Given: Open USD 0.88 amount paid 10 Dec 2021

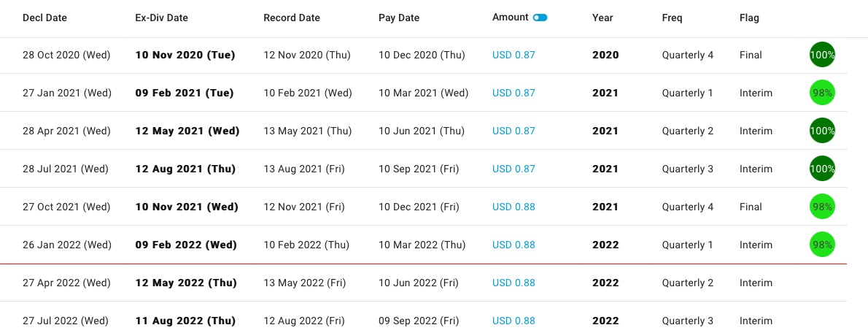Looking at the screenshot, I should tap(514, 207).
